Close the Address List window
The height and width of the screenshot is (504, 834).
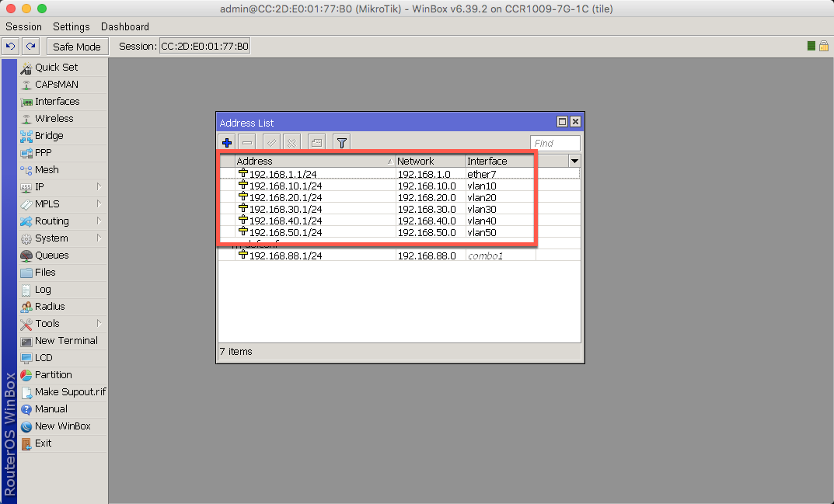tap(575, 122)
